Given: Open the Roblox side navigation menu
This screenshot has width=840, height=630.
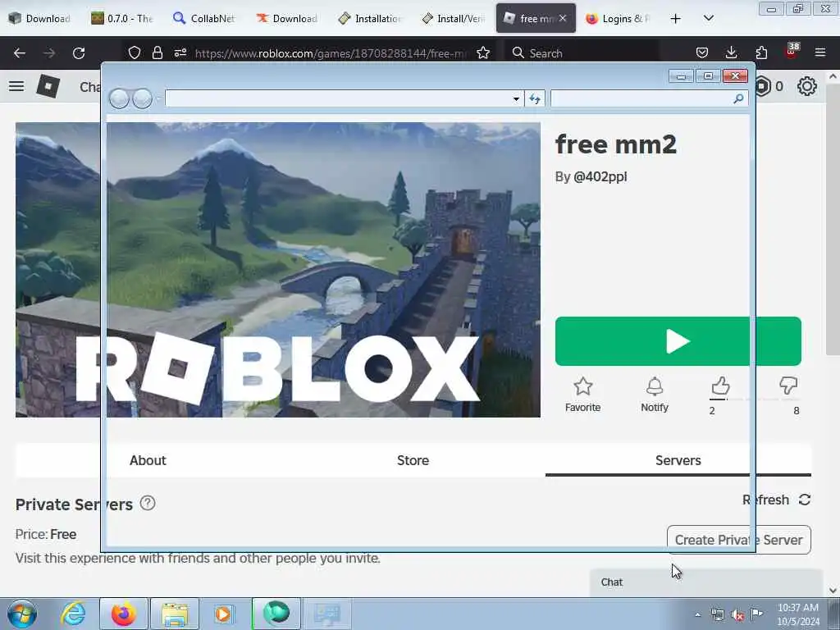Looking at the screenshot, I should (16, 85).
